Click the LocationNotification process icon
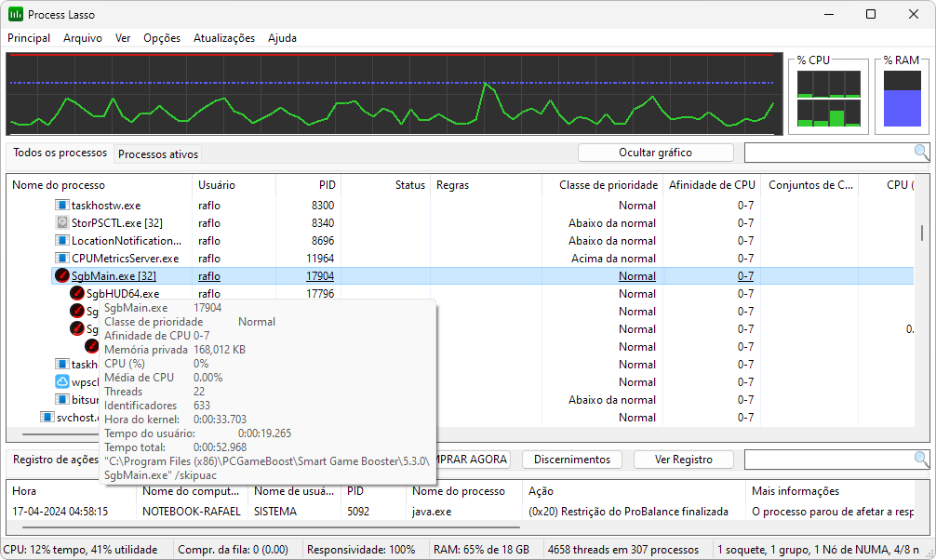This screenshot has width=936, height=560. tap(61, 241)
